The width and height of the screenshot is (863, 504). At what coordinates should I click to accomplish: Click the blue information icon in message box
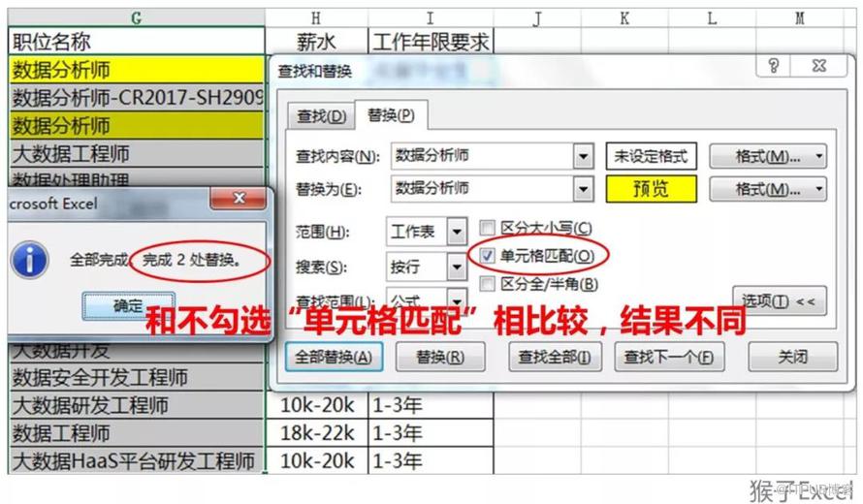pos(30,260)
